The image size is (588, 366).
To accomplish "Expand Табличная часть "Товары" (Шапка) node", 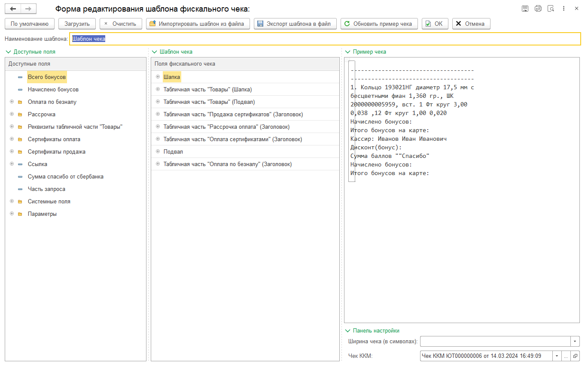I will pyautogui.click(x=158, y=90).
